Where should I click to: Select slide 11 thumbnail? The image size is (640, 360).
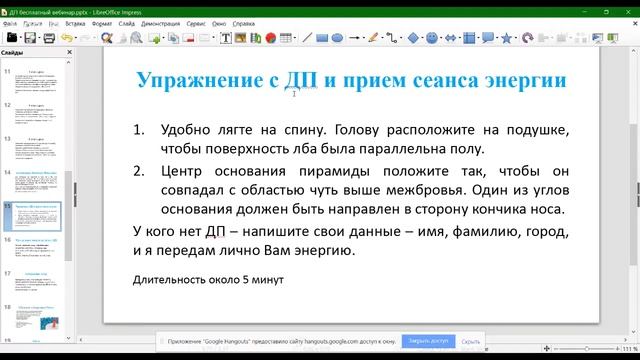pyautogui.click(x=36, y=82)
